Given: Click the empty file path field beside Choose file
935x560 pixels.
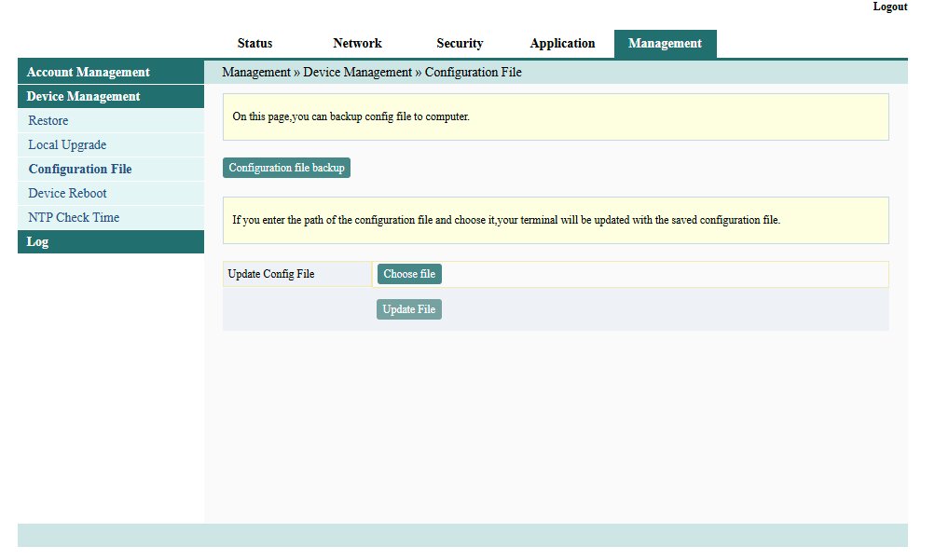Looking at the screenshot, I should (x=662, y=274).
